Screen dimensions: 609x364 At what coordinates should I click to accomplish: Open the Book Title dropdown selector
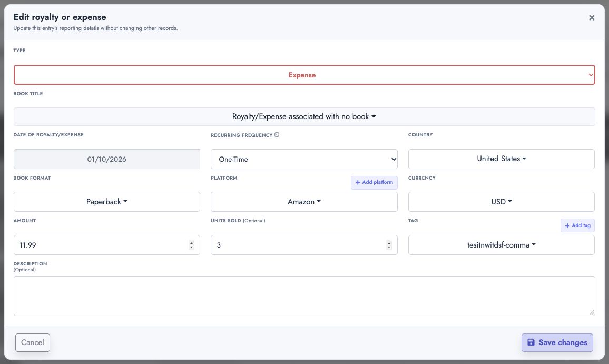point(304,116)
